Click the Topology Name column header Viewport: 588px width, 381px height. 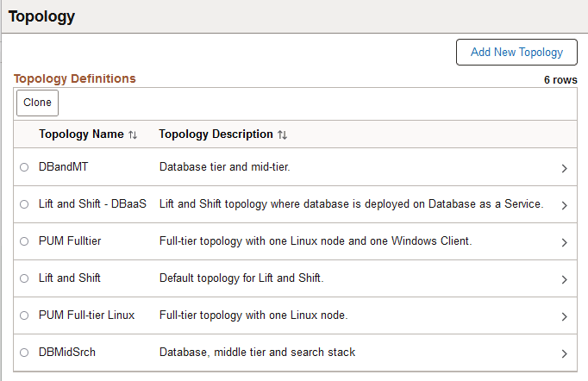81,134
